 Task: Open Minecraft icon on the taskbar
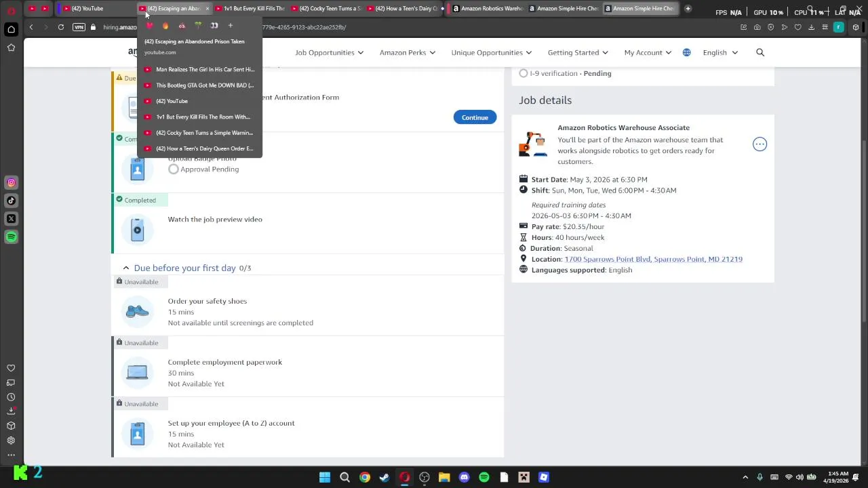(524, 477)
